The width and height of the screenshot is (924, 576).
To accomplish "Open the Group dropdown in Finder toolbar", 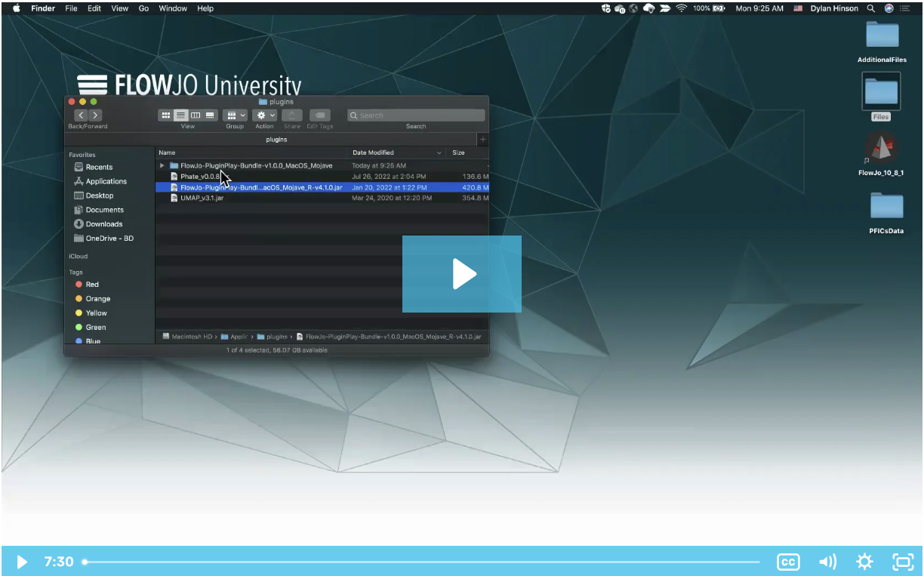I will 236,116.
